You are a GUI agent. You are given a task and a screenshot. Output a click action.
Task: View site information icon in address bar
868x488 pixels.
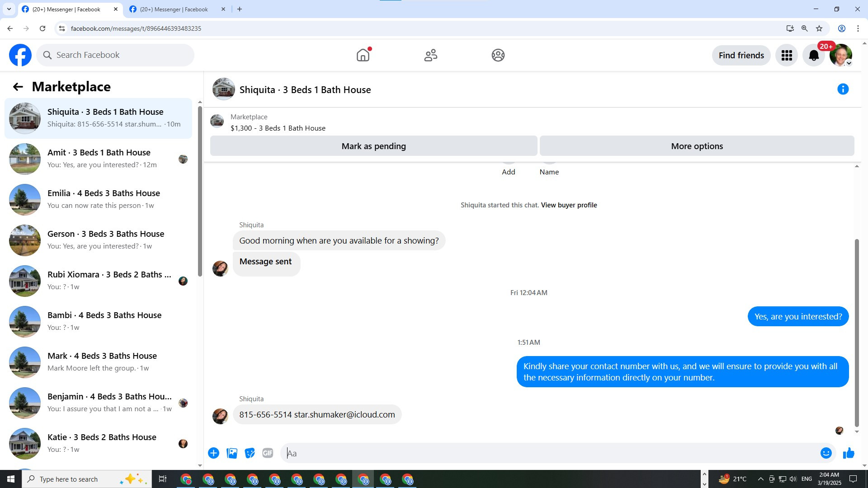62,28
